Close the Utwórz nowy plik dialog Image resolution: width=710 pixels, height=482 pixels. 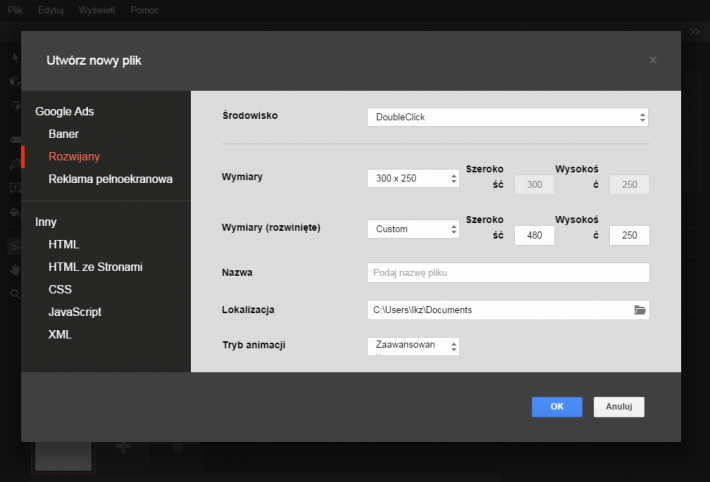point(652,60)
